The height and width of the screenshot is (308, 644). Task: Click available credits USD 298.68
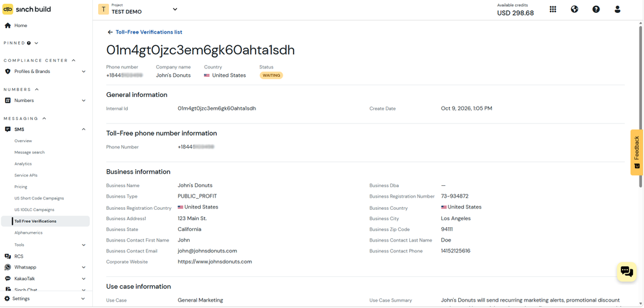click(516, 13)
